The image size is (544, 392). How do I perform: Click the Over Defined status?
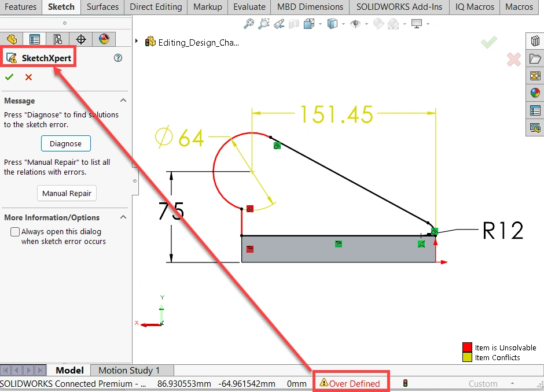tap(350, 383)
